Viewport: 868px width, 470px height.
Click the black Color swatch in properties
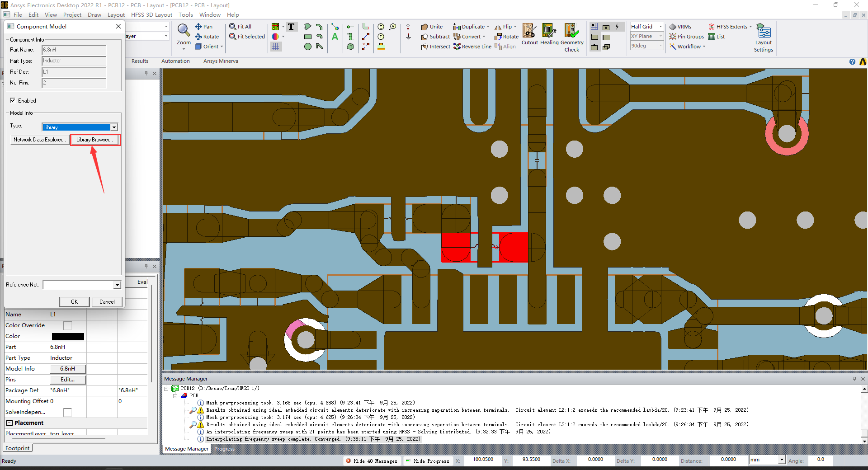click(x=68, y=336)
